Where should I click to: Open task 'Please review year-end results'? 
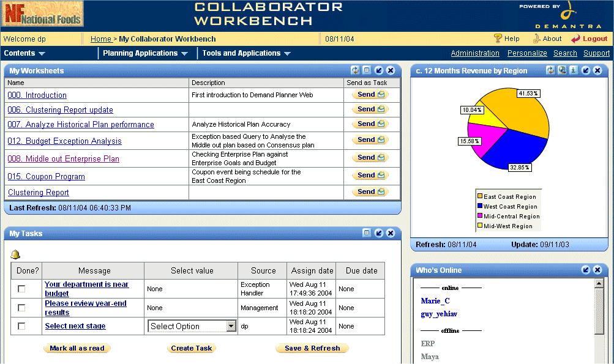coord(85,308)
